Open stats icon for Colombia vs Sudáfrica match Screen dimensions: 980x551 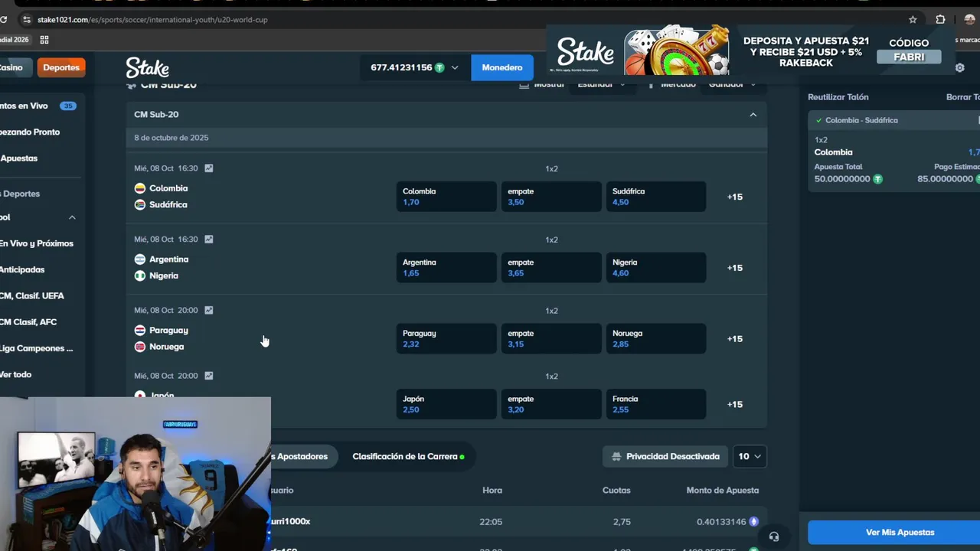click(208, 168)
